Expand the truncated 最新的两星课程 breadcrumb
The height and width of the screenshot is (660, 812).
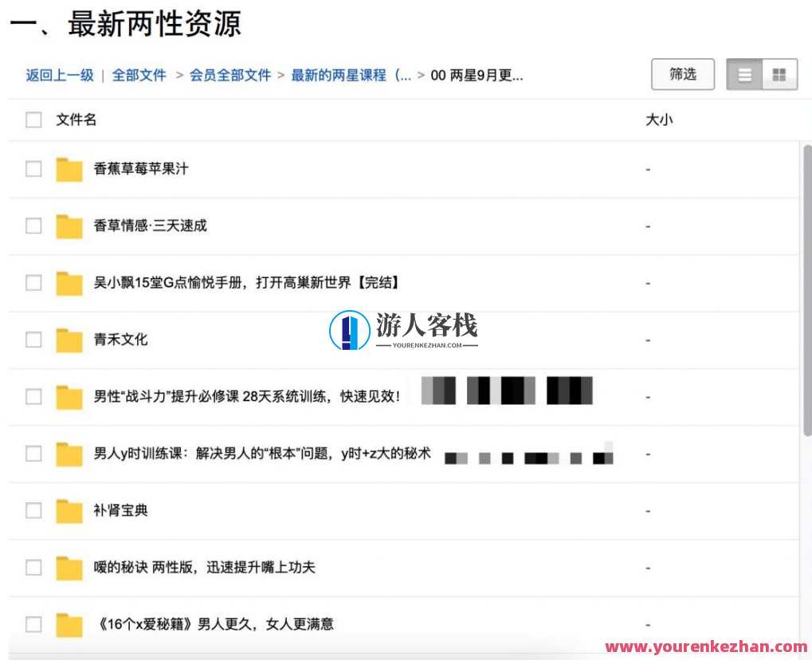[349, 75]
